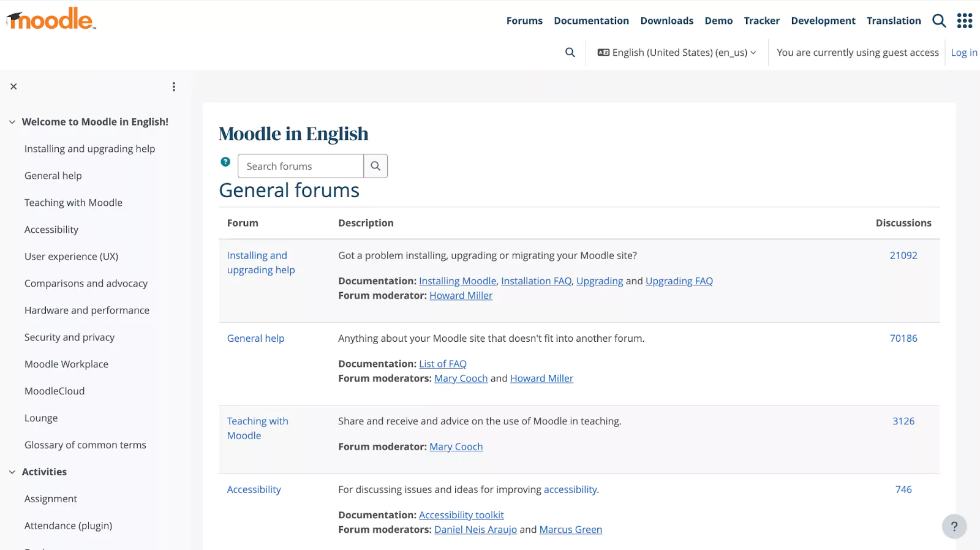The width and height of the screenshot is (980, 550).
Task: Select MoodleCloud in sidebar
Action: click(55, 391)
